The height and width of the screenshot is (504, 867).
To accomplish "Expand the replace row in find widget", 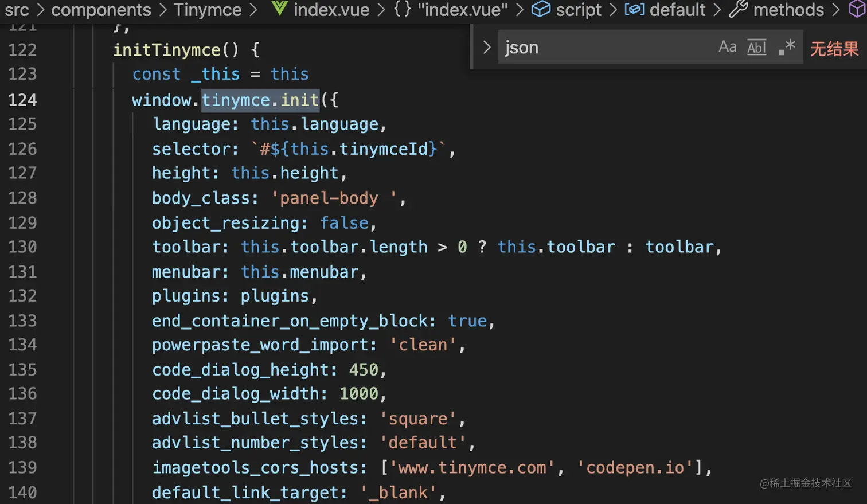I will [x=486, y=47].
